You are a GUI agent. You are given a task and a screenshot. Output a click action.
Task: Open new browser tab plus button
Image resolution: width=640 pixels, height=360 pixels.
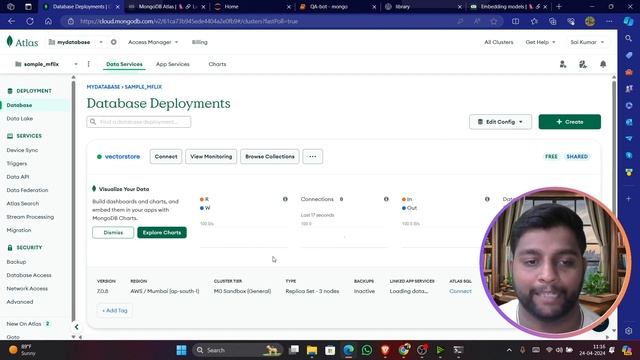[559, 7]
